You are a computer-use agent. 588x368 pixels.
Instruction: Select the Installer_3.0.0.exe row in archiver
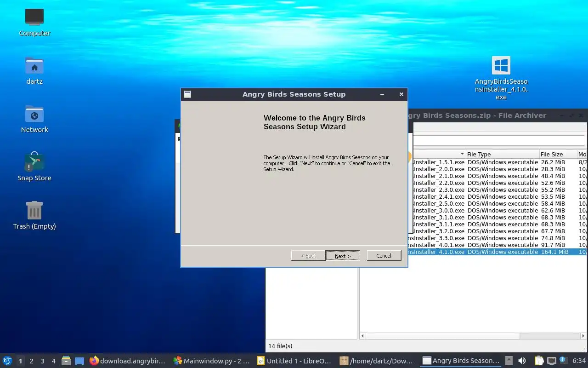[x=500, y=210]
